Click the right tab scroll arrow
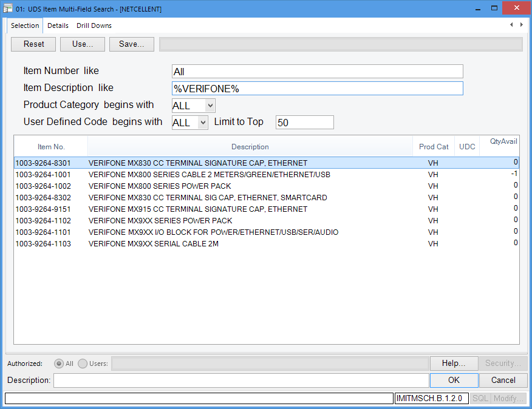 (522, 24)
